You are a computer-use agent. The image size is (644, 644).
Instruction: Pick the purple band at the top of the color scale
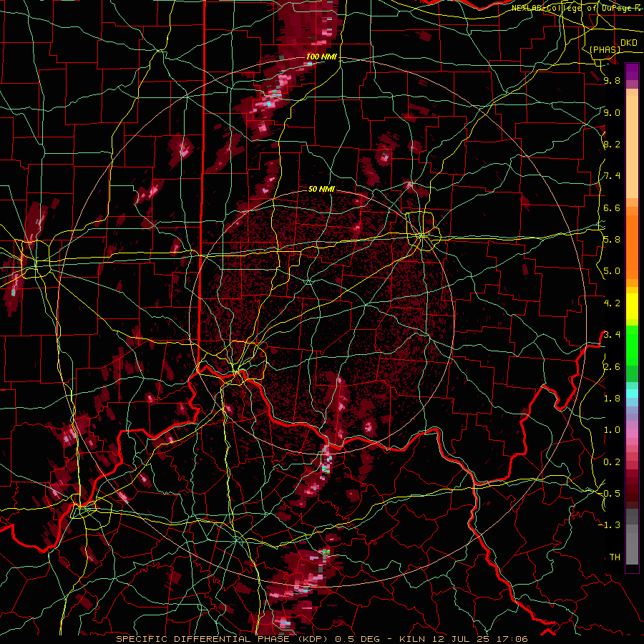pyautogui.click(x=632, y=72)
